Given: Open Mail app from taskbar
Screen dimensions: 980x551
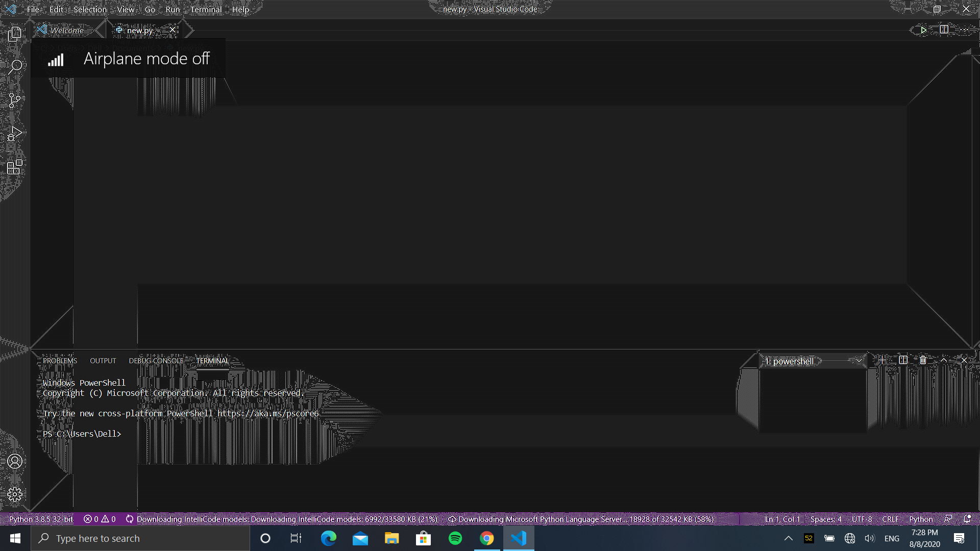Looking at the screenshot, I should 360,538.
